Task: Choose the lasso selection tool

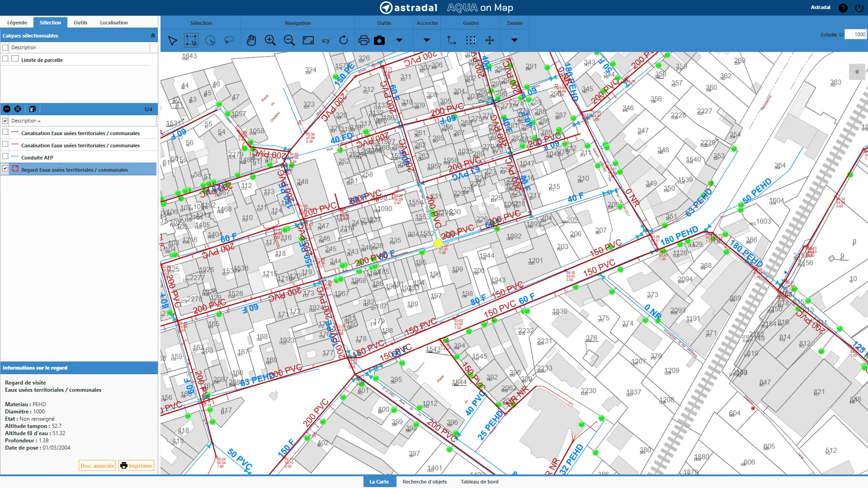Action: pos(229,41)
